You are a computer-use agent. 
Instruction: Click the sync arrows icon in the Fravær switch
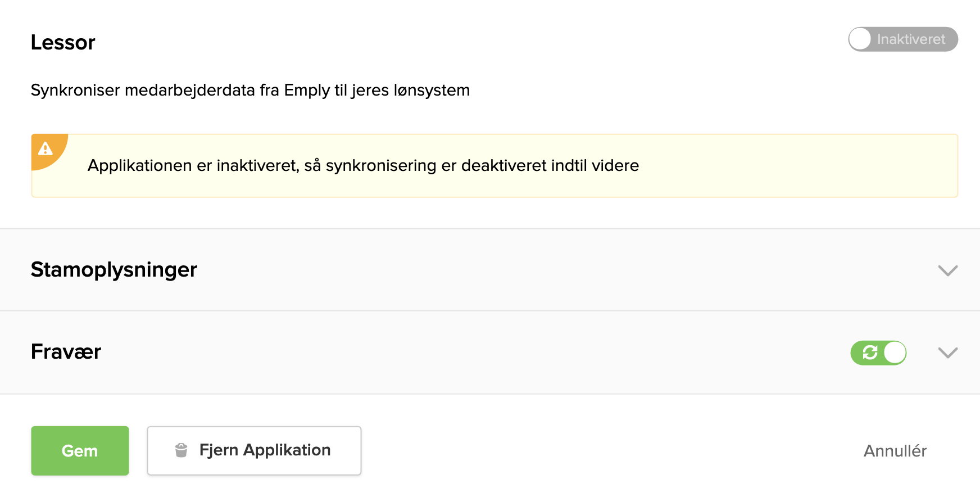click(x=870, y=353)
